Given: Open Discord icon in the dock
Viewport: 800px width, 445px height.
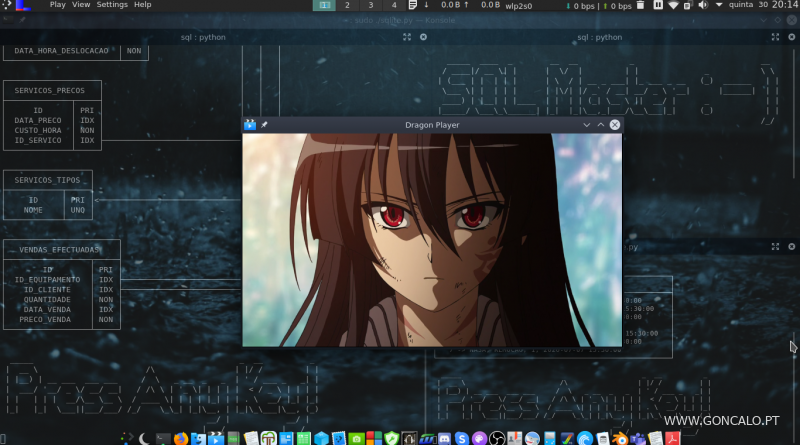Looking at the screenshot, I should coord(444,438).
